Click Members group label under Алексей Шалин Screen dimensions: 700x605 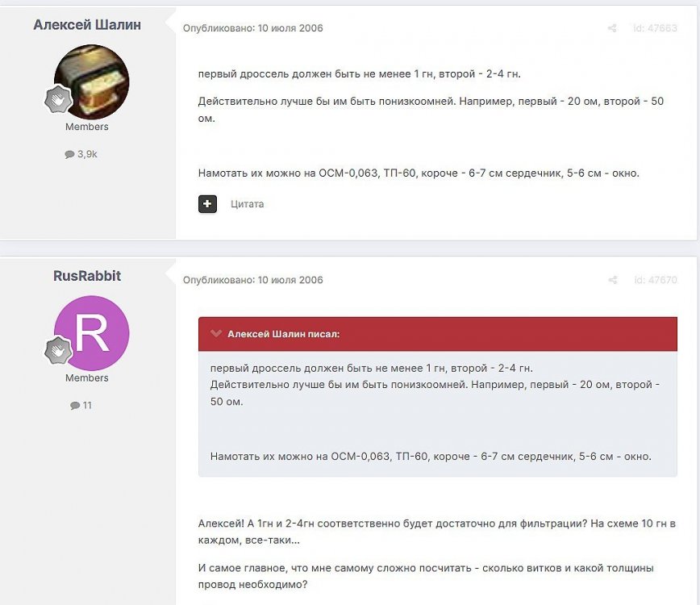87,127
